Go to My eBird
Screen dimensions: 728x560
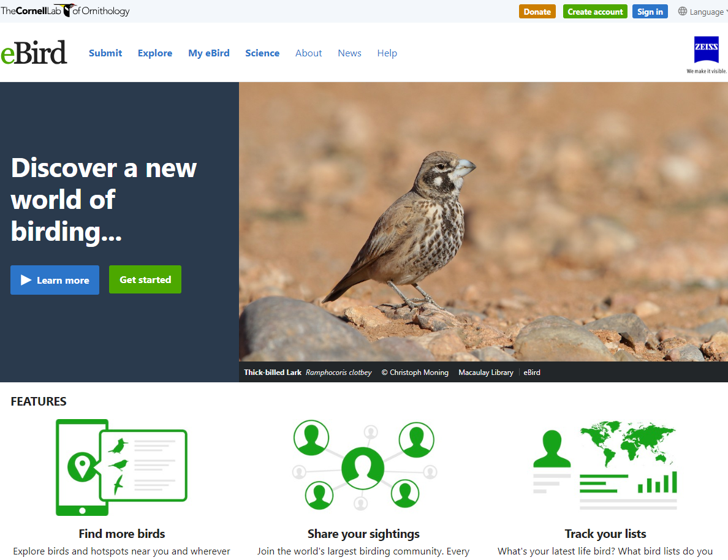tap(209, 53)
